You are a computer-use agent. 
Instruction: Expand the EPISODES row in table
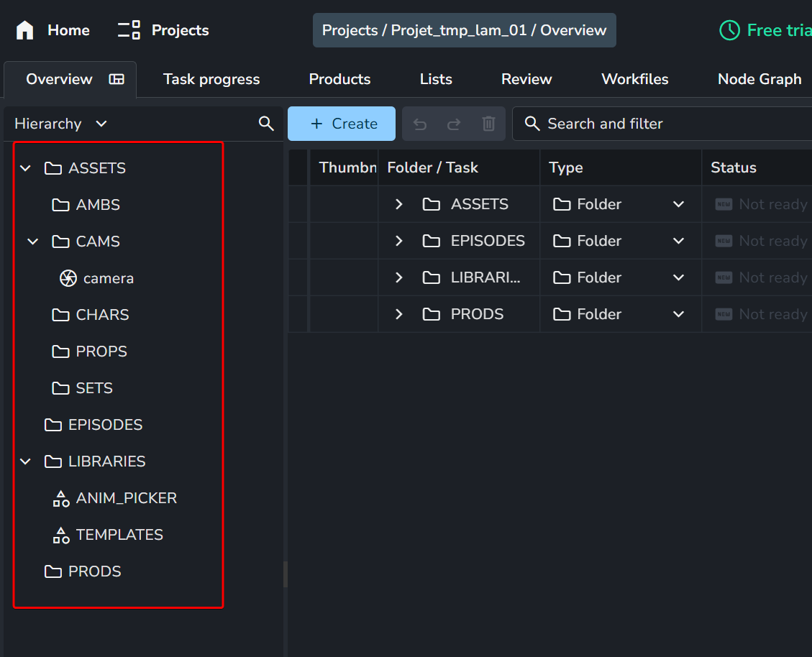click(x=399, y=241)
